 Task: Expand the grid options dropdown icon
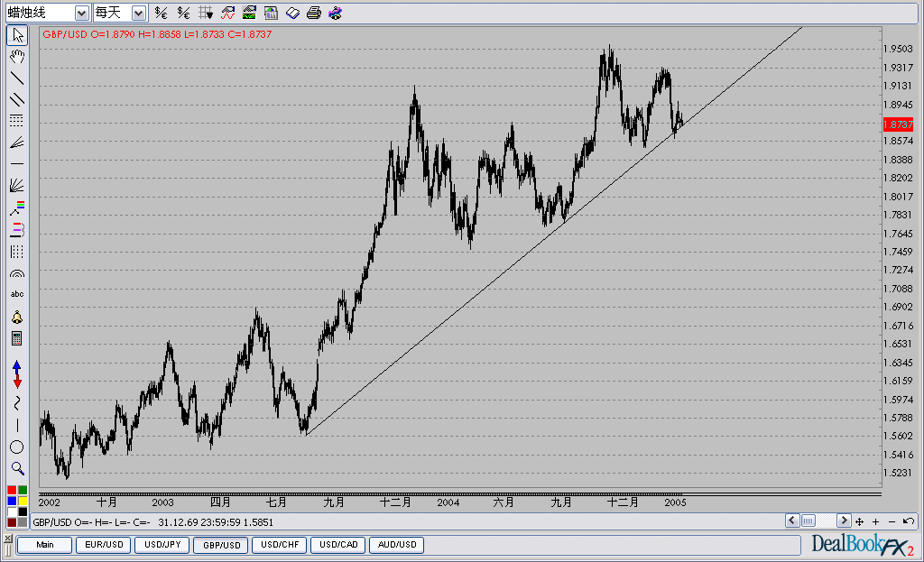pos(207,13)
